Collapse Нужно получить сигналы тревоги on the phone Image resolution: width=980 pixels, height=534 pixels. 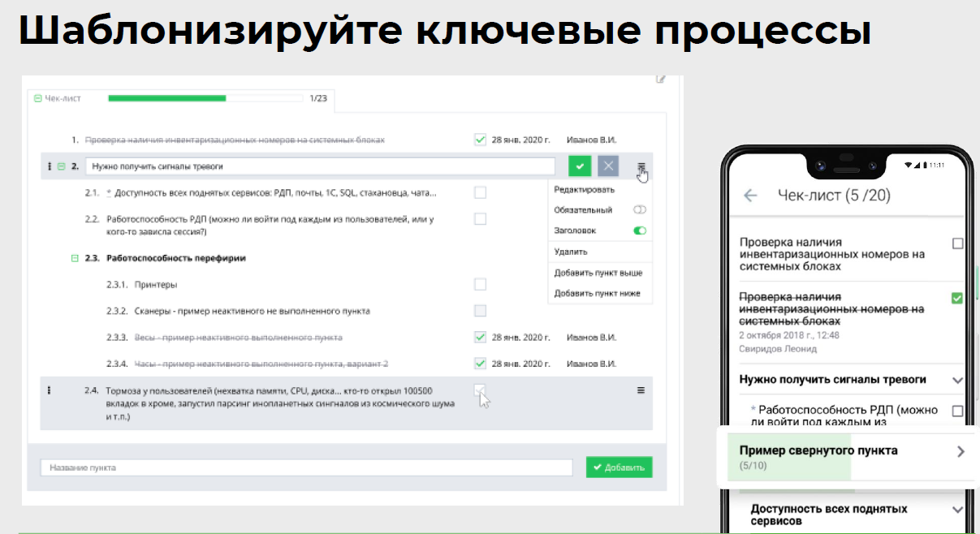click(957, 380)
